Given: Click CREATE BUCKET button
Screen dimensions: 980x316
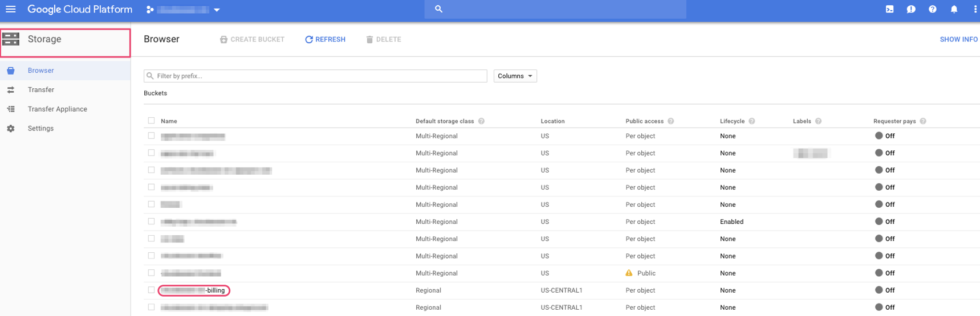Looking at the screenshot, I should [x=252, y=39].
